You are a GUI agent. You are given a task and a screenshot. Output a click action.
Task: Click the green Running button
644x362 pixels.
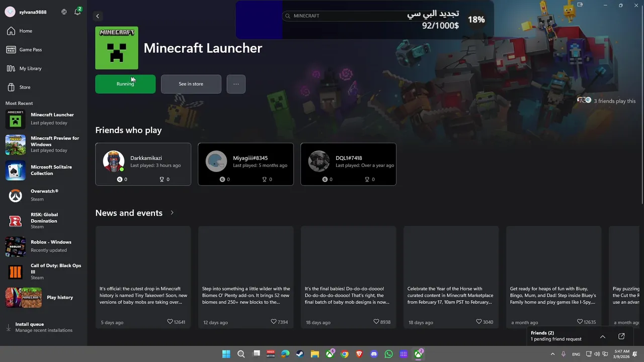coord(125,84)
